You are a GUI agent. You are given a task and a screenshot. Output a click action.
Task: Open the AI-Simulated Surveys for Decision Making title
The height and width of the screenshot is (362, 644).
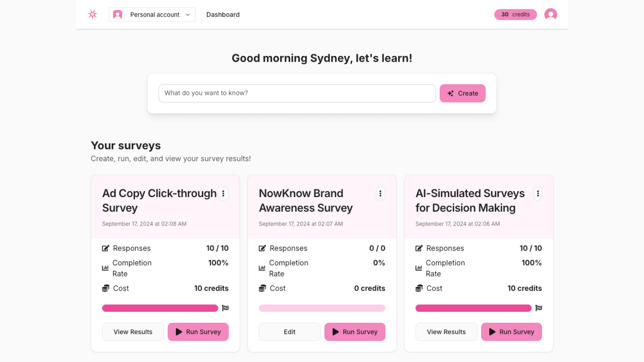coord(470,201)
